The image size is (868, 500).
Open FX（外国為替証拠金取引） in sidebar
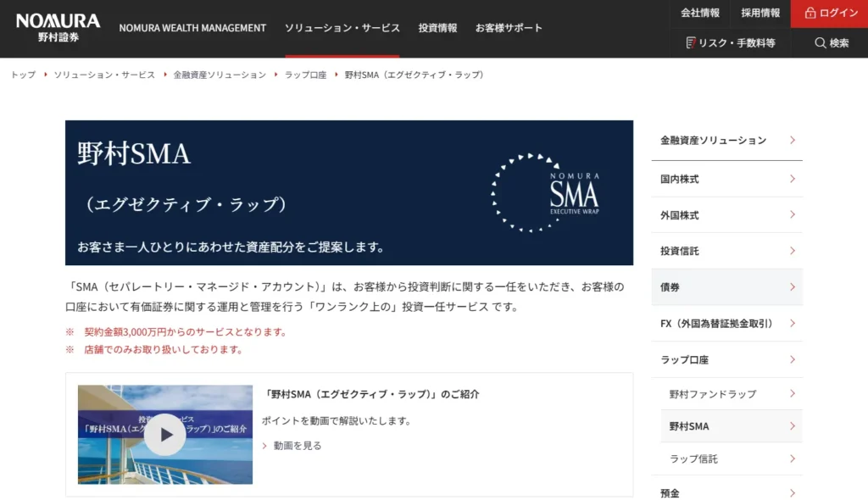pos(726,324)
